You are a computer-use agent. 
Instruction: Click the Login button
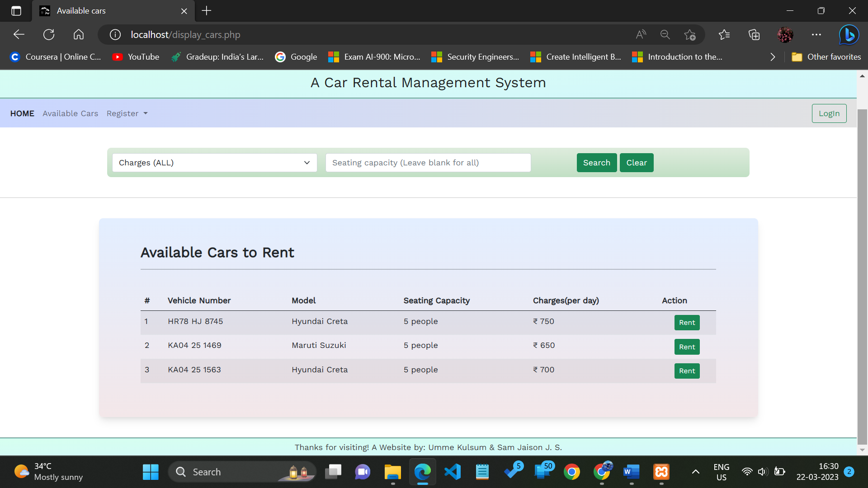coord(829,113)
